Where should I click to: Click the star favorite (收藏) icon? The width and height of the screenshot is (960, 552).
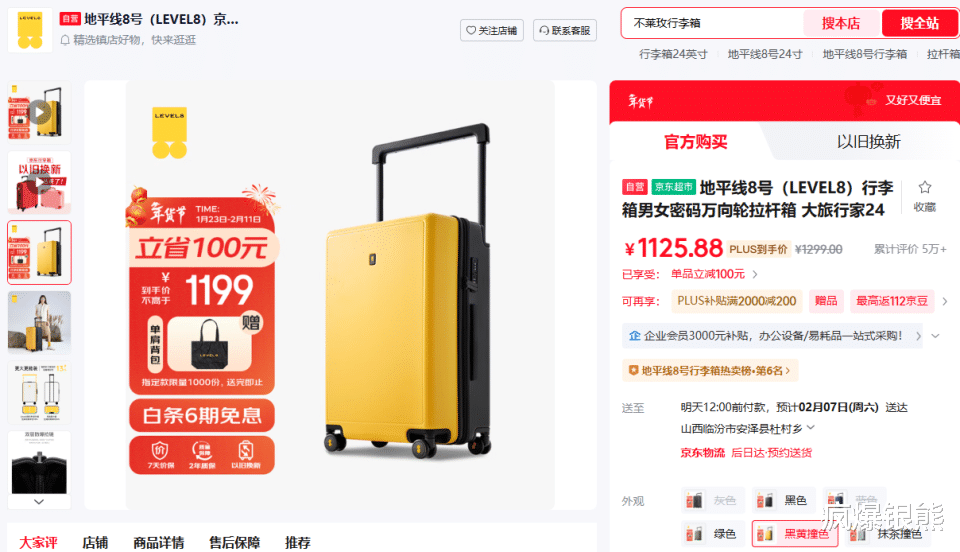[x=924, y=187]
